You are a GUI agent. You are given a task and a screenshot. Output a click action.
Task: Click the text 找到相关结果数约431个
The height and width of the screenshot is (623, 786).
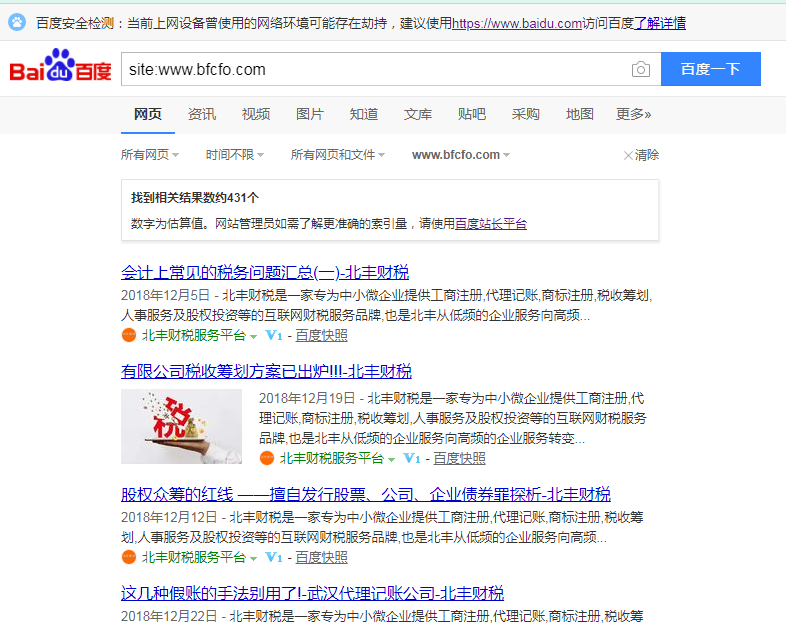[195, 197]
